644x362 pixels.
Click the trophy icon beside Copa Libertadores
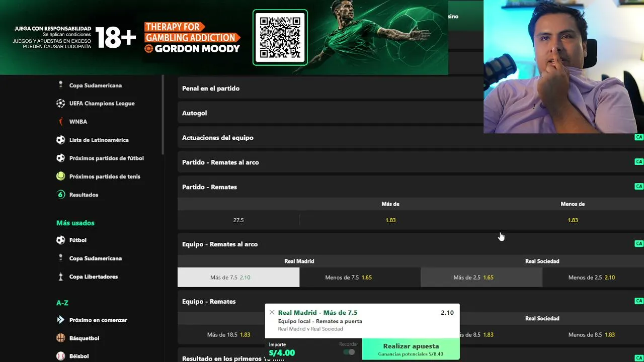(61, 277)
